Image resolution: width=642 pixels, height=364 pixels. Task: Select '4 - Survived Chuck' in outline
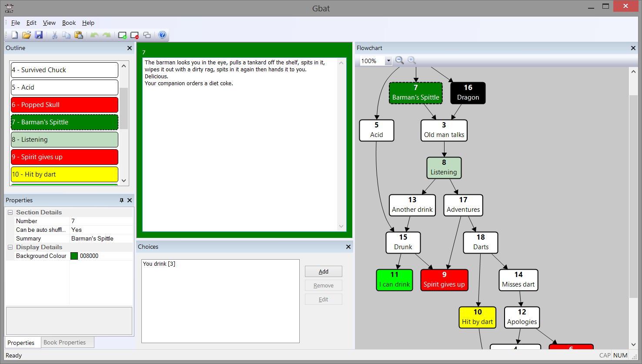click(x=64, y=70)
